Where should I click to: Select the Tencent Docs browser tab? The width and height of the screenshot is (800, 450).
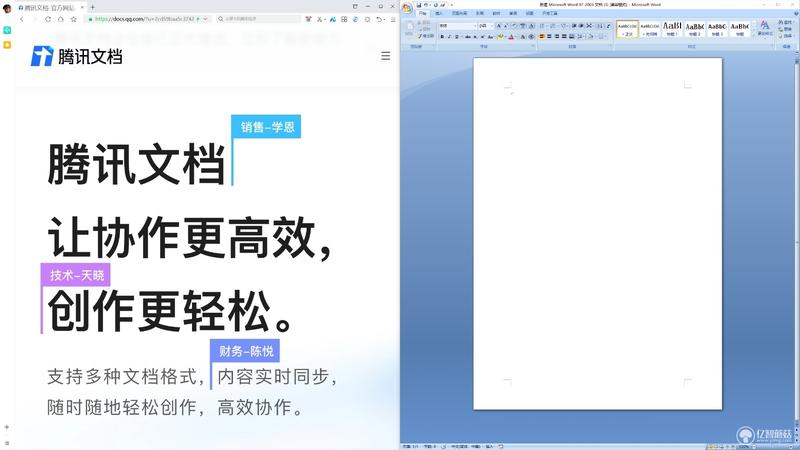click(51, 8)
